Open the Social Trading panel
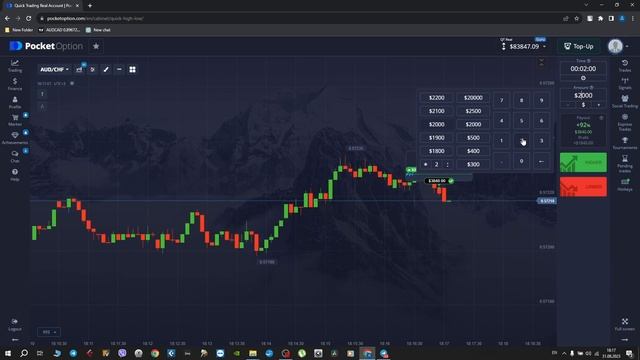640x360 pixels. coord(624,101)
